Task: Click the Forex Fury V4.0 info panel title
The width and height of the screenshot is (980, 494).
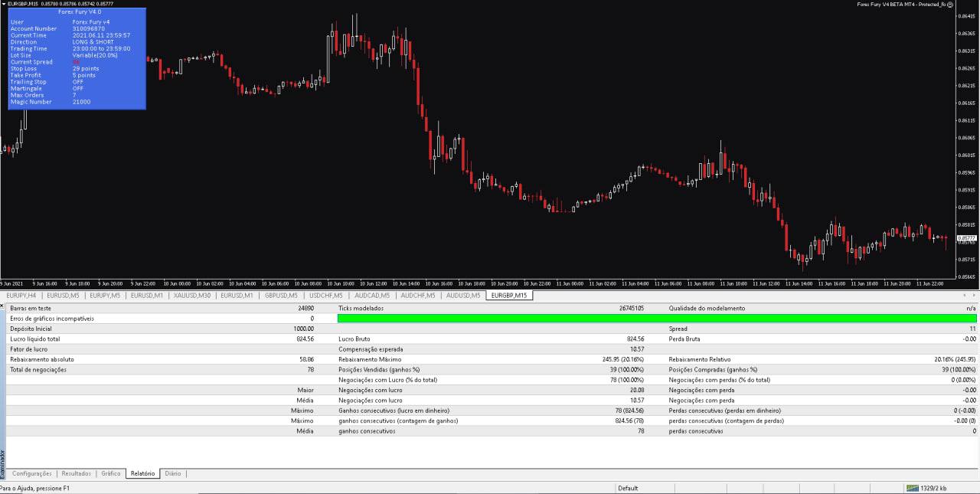Action: [x=77, y=12]
